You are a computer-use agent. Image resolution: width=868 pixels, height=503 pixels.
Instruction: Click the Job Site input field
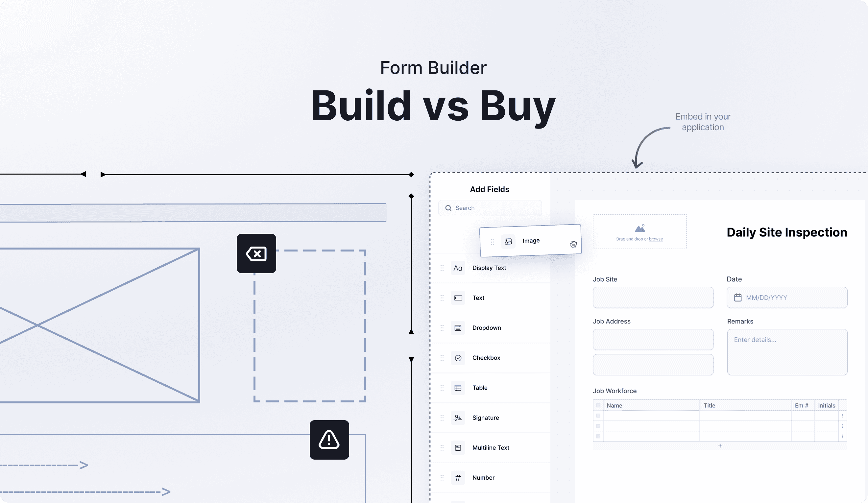pyautogui.click(x=653, y=297)
